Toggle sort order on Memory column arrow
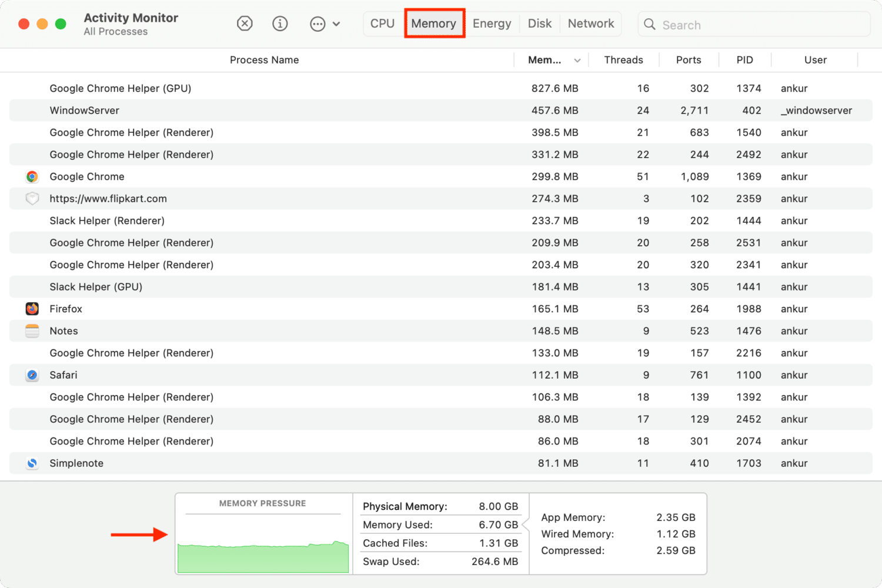The image size is (882, 588). click(577, 61)
